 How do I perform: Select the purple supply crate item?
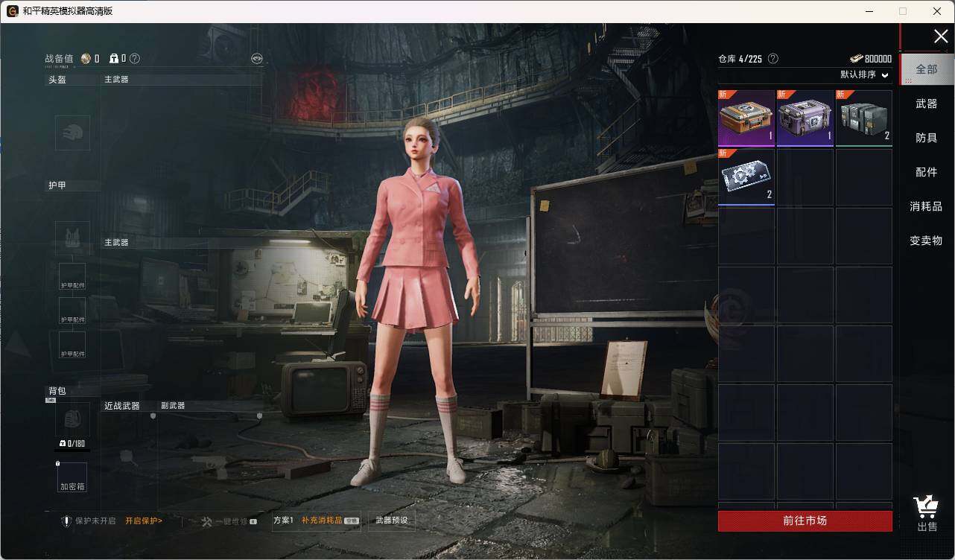click(805, 118)
